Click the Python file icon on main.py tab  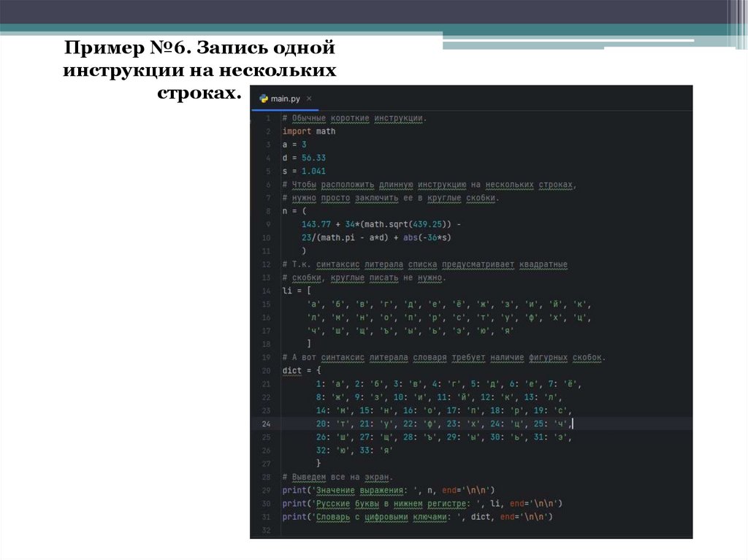tap(264, 99)
